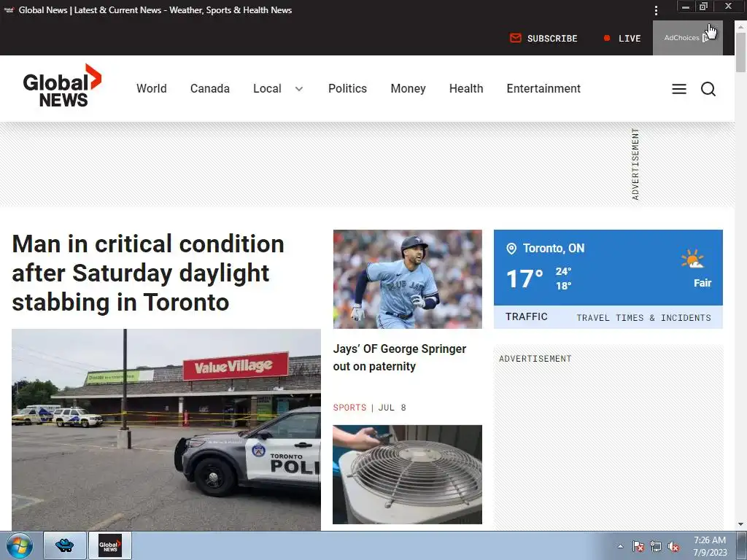The width and height of the screenshot is (747, 560).
Task: Go to the Health section
Action: [x=466, y=88]
